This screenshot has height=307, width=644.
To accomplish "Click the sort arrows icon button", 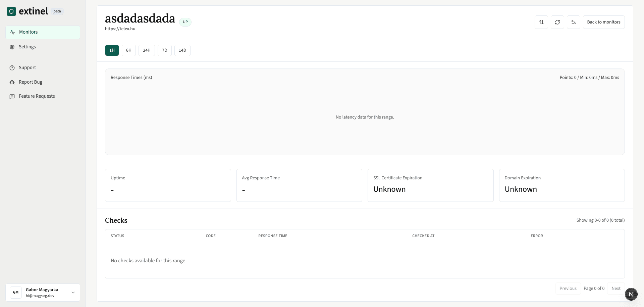I will point(541,22).
